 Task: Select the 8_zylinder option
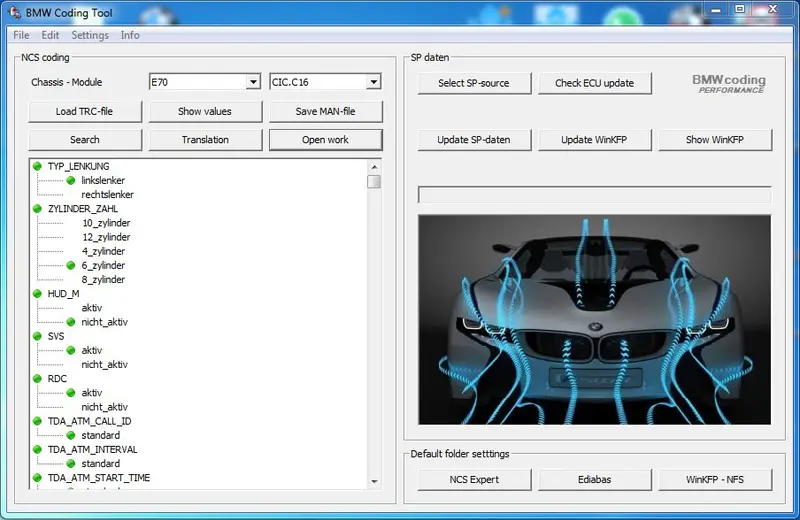tap(104, 280)
